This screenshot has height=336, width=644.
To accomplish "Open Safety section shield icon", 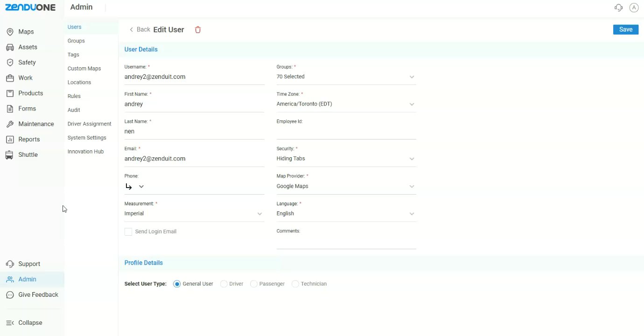I will coord(9,63).
